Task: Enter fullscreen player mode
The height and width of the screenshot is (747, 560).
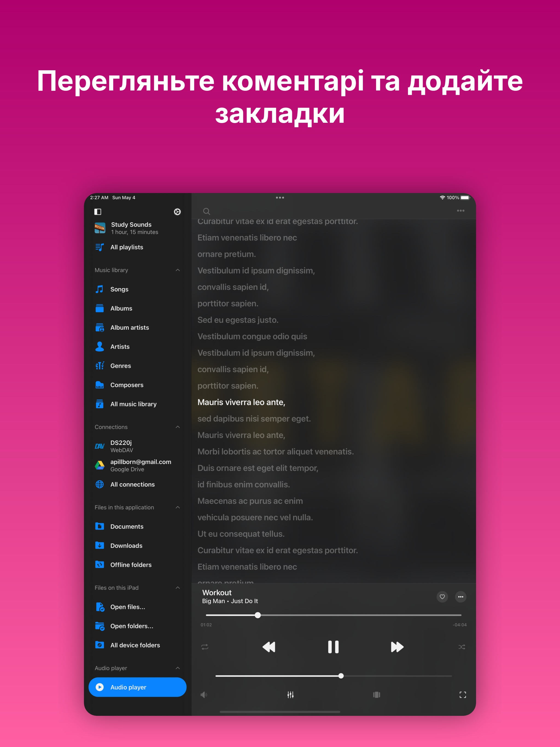Action: (463, 695)
